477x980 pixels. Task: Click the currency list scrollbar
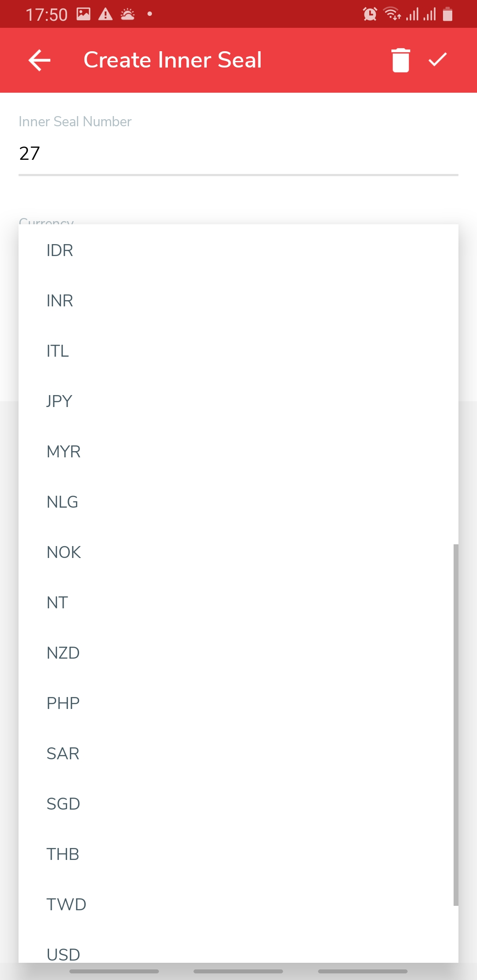456,724
